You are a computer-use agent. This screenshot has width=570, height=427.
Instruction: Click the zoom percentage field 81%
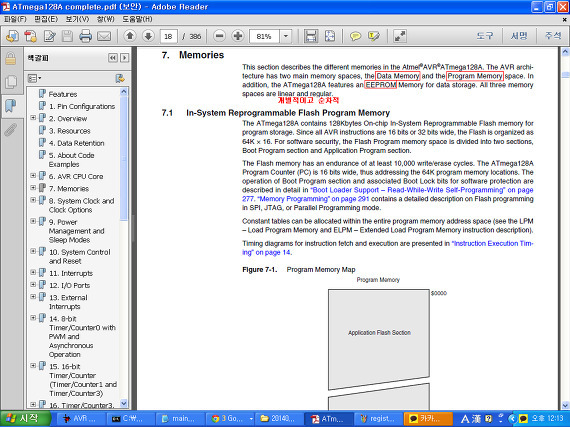265,36
